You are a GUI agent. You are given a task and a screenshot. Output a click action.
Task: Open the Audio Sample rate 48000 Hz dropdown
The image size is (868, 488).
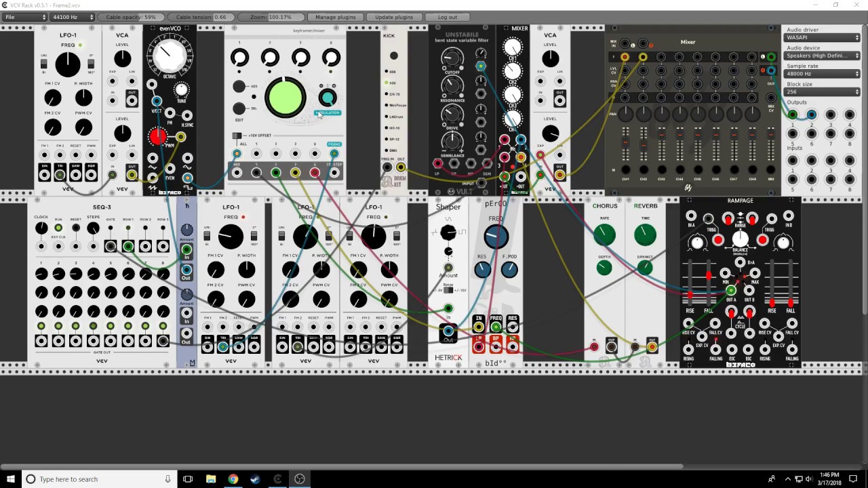point(822,73)
